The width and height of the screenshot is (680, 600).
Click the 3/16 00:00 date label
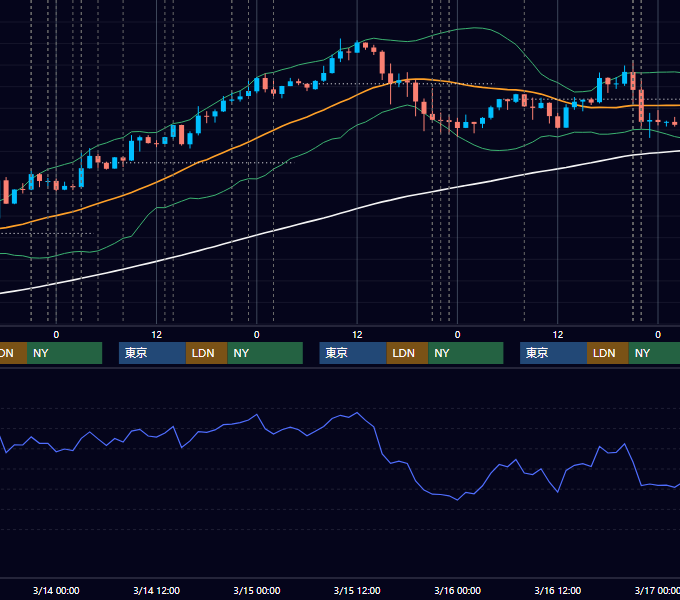457,590
